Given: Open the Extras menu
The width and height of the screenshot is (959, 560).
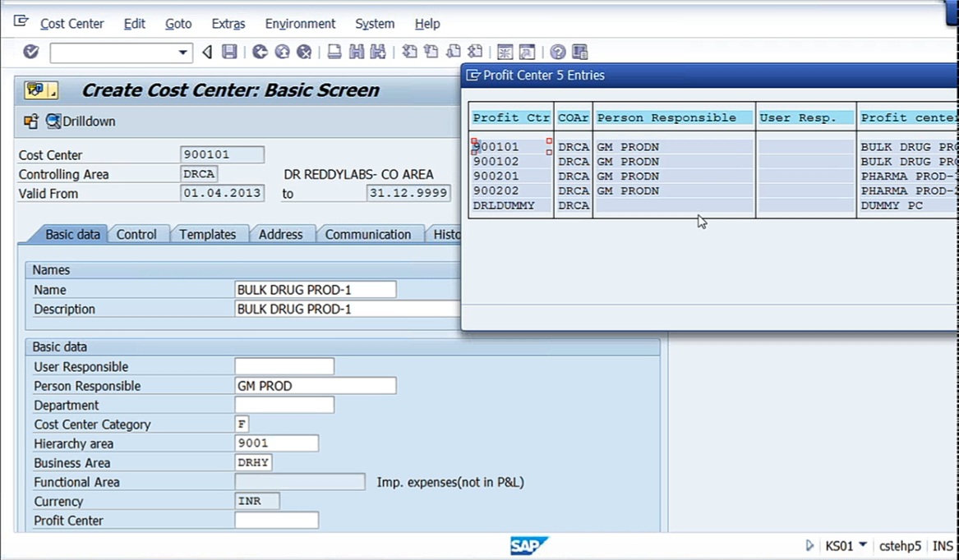Looking at the screenshot, I should [228, 24].
